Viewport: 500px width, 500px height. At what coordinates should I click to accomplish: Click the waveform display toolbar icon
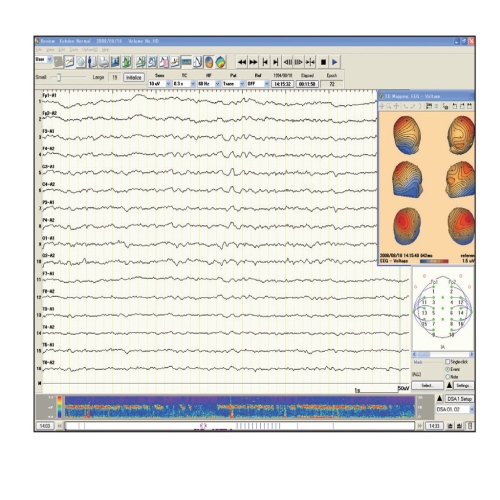click(x=70, y=62)
